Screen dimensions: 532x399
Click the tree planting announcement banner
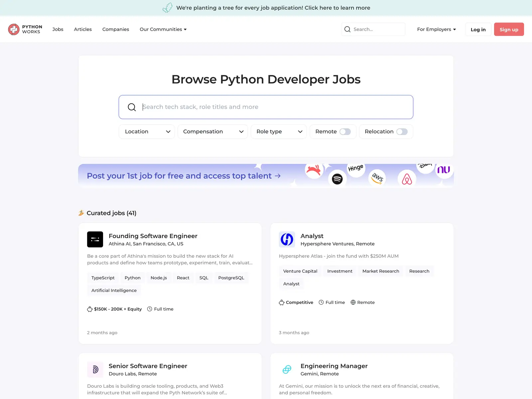click(x=266, y=8)
